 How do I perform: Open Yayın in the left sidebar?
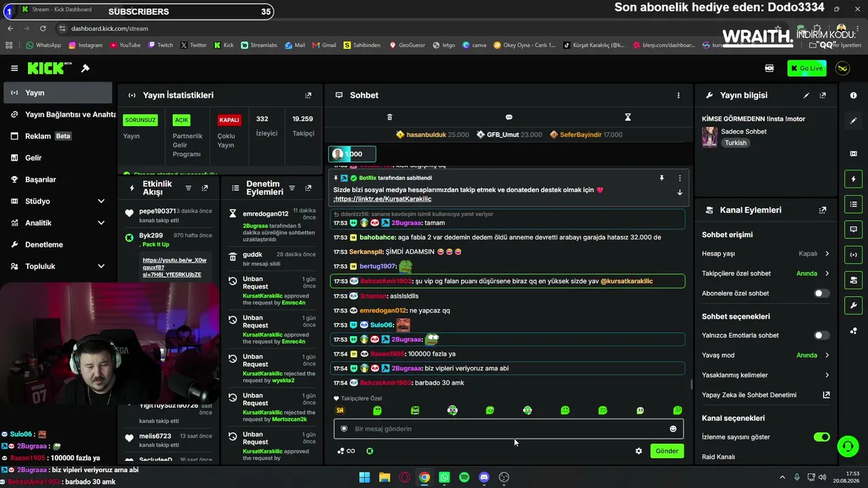coord(56,93)
